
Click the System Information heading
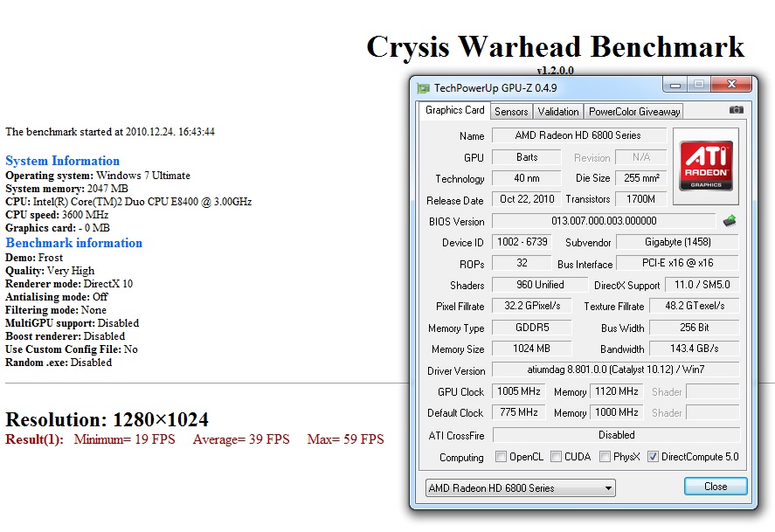(62, 161)
